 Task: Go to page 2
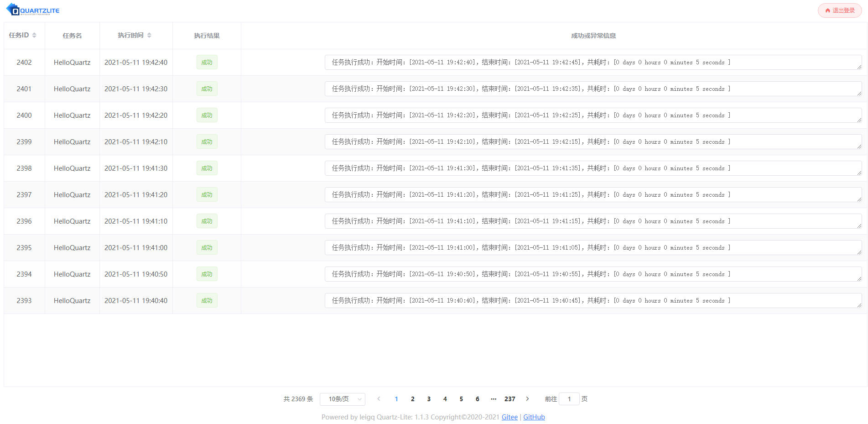pyautogui.click(x=413, y=399)
